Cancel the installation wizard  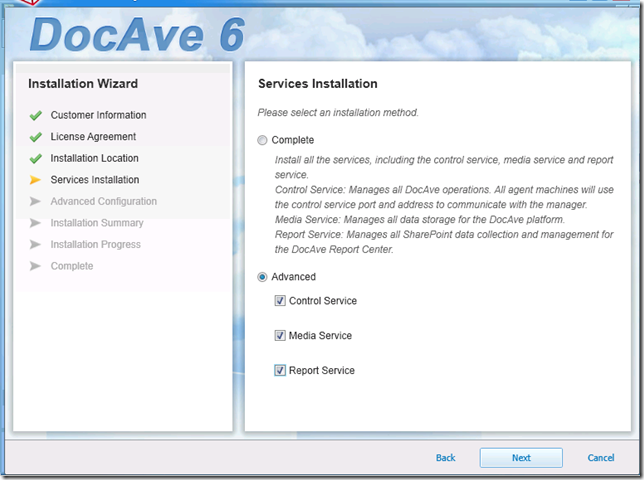[600, 458]
